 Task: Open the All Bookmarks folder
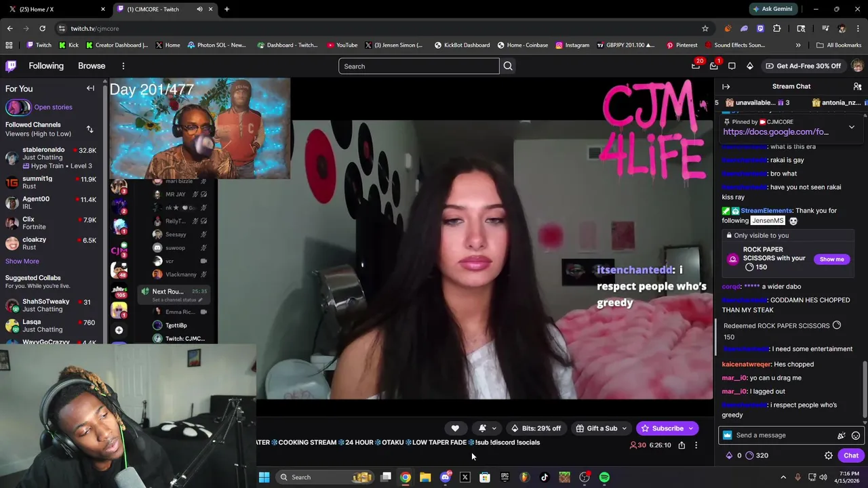tap(839, 45)
